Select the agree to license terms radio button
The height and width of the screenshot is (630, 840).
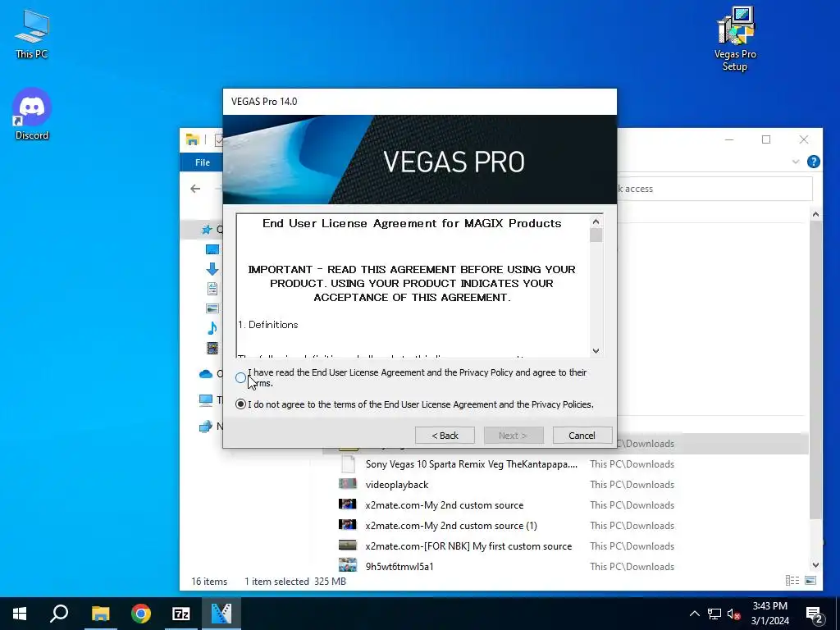point(240,377)
